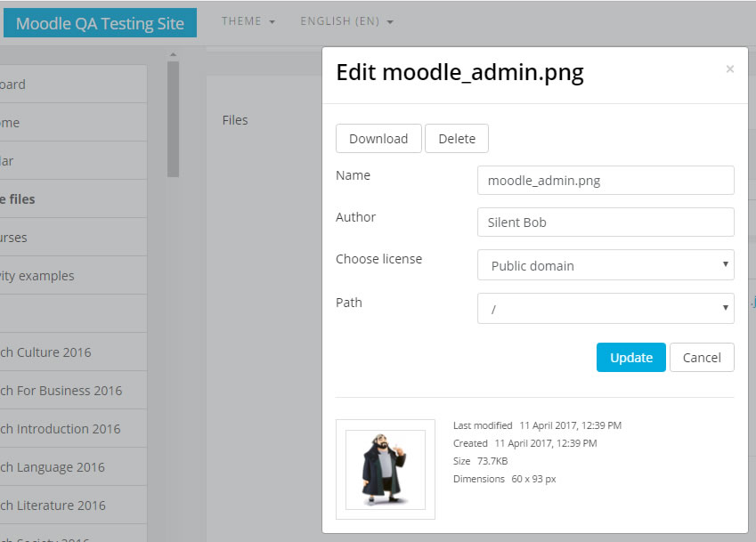Screen dimensions: 756x542
Task: Open Culture 2016 course in sidebar
Action: coord(73,352)
